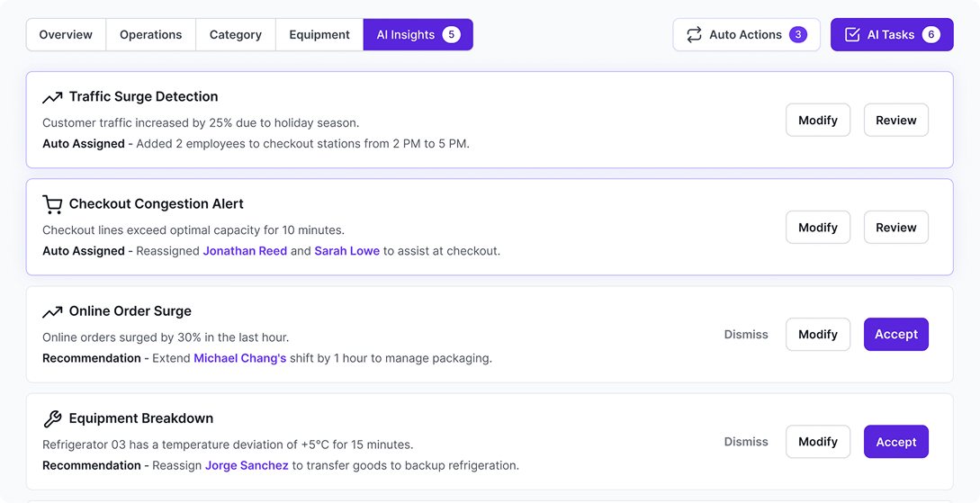Open the Auto Actions panel
Image resolution: width=980 pixels, height=503 pixels.
[746, 34]
